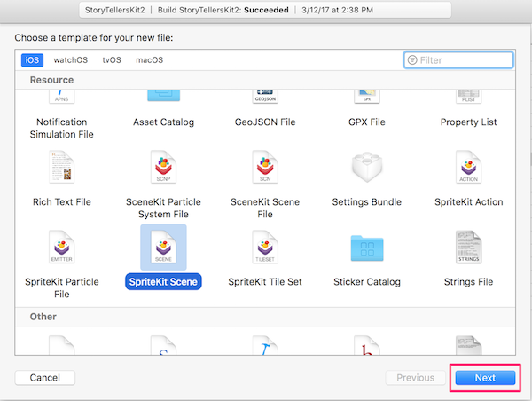Image resolution: width=532 pixels, height=401 pixels.
Task: Select the Rich Text File icon
Action: click(61, 167)
